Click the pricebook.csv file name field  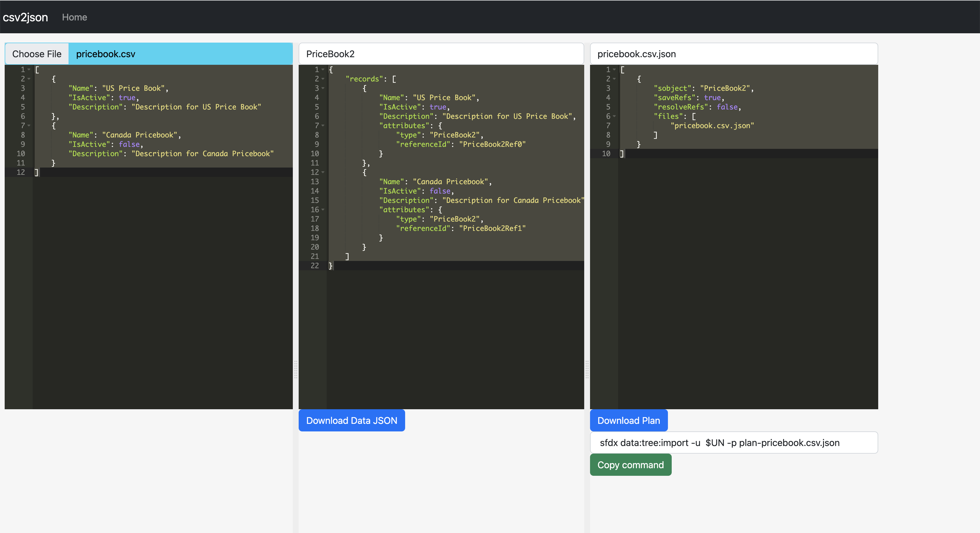point(180,54)
